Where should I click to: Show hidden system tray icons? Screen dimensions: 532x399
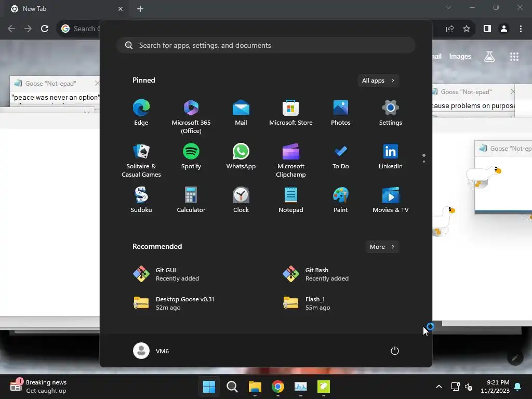(438, 387)
